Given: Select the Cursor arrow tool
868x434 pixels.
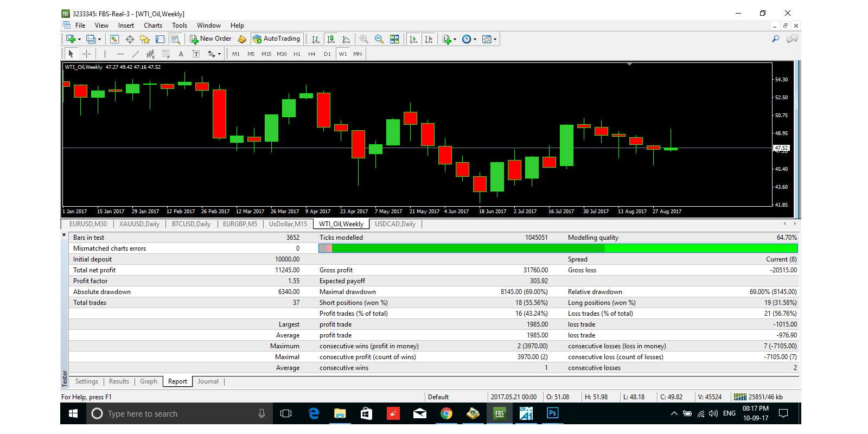Looking at the screenshot, I should (71, 54).
